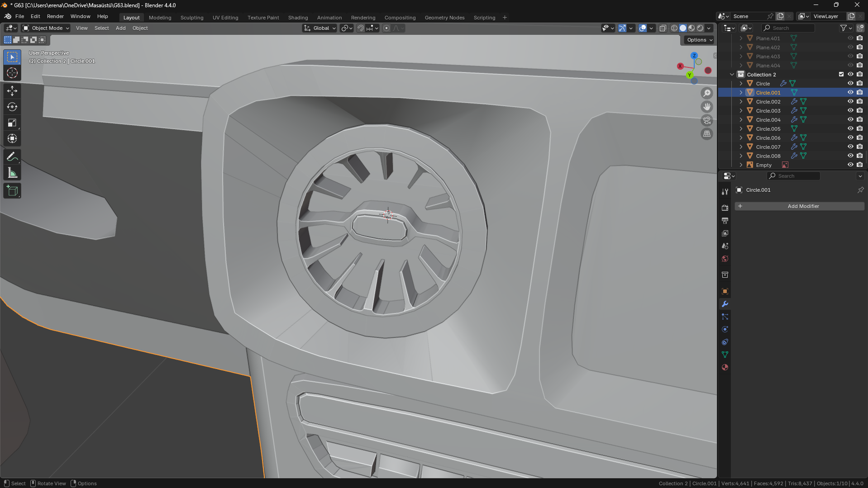The image size is (868, 488).
Task: Open the Render properties tab
Action: (x=725, y=208)
